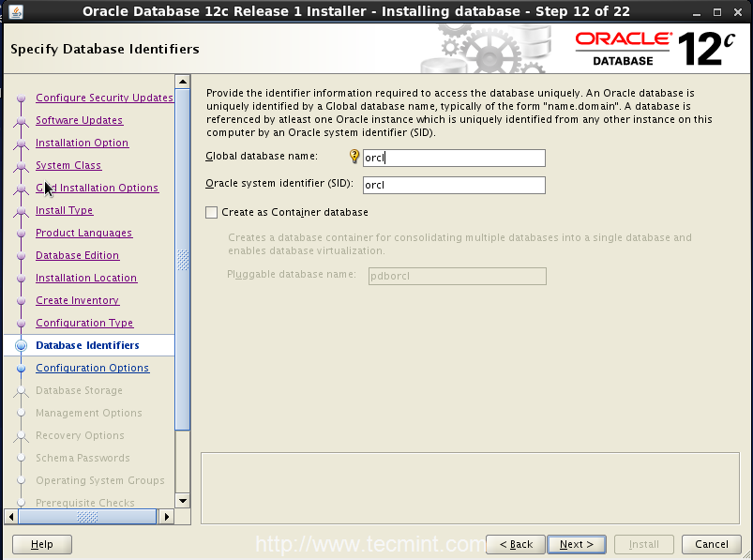Image resolution: width=753 pixels, height=560 pixels.
Task: Click the sidebar scroll up arrow
Action: 183,82
